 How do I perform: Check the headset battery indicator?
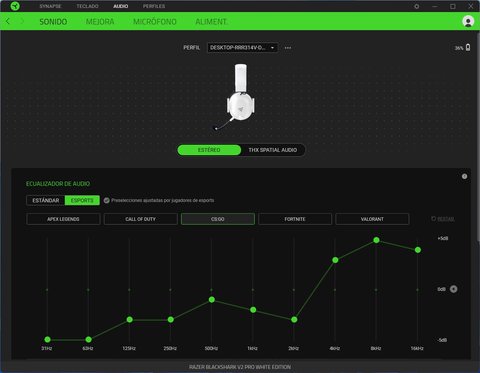pyautogui.click(x=463, y=48)
